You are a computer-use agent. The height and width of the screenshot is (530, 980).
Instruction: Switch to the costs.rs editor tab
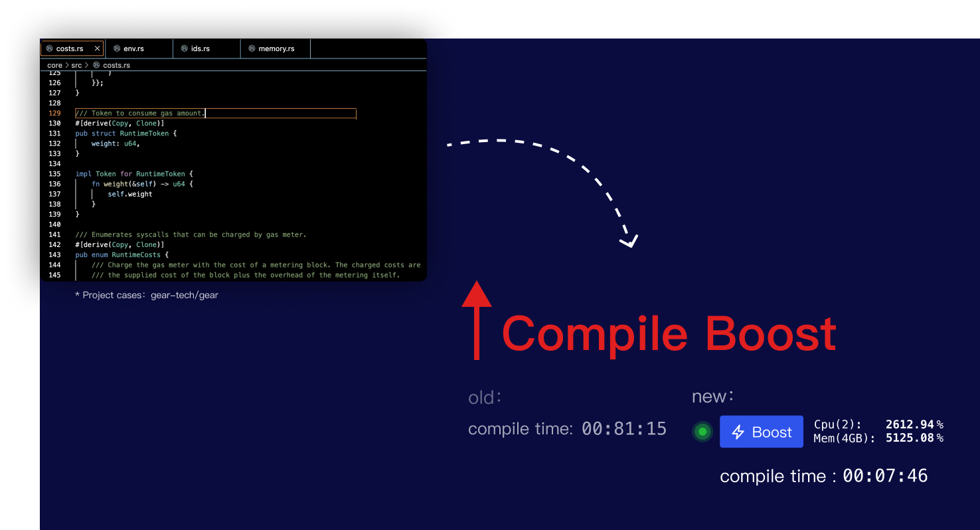pos(72,48)
